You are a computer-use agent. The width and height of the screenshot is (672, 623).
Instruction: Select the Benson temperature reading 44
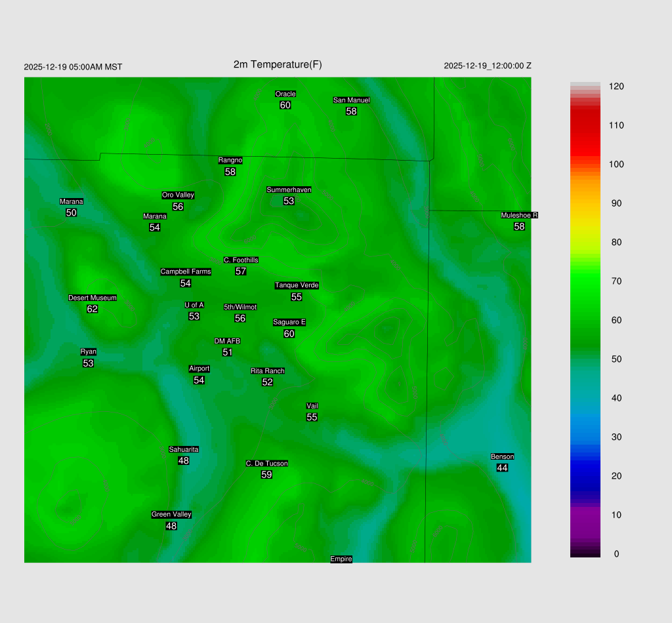click(502, 468)
